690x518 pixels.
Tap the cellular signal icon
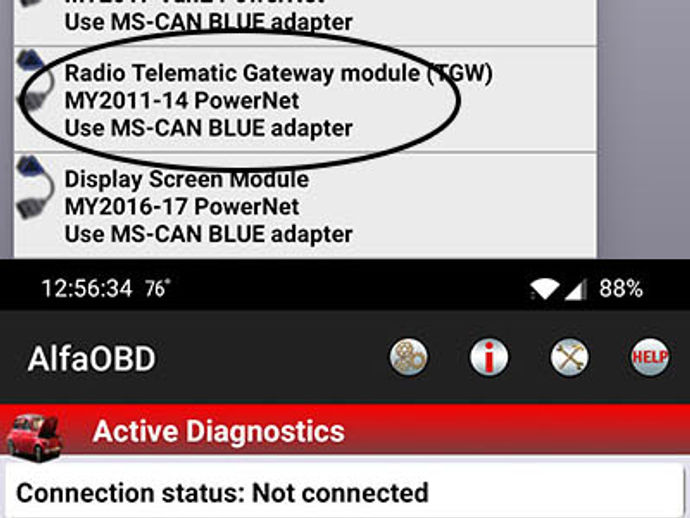tap(575, 290)
